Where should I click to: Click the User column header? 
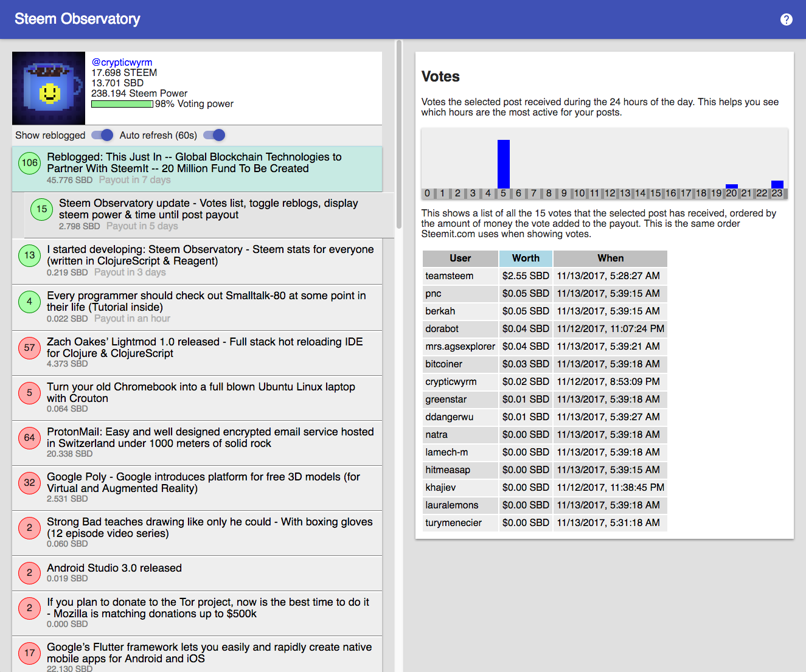click(460, 258)
